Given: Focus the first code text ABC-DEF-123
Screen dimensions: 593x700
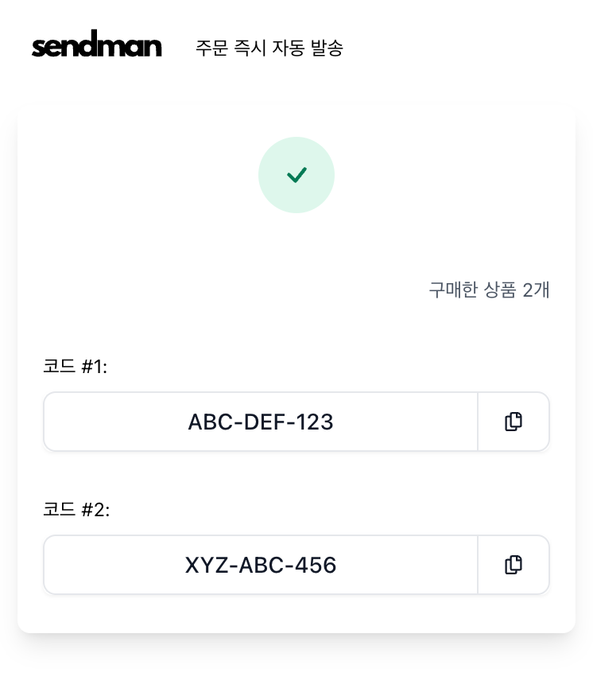Looking at the screenshot, I should click(261, 422).
